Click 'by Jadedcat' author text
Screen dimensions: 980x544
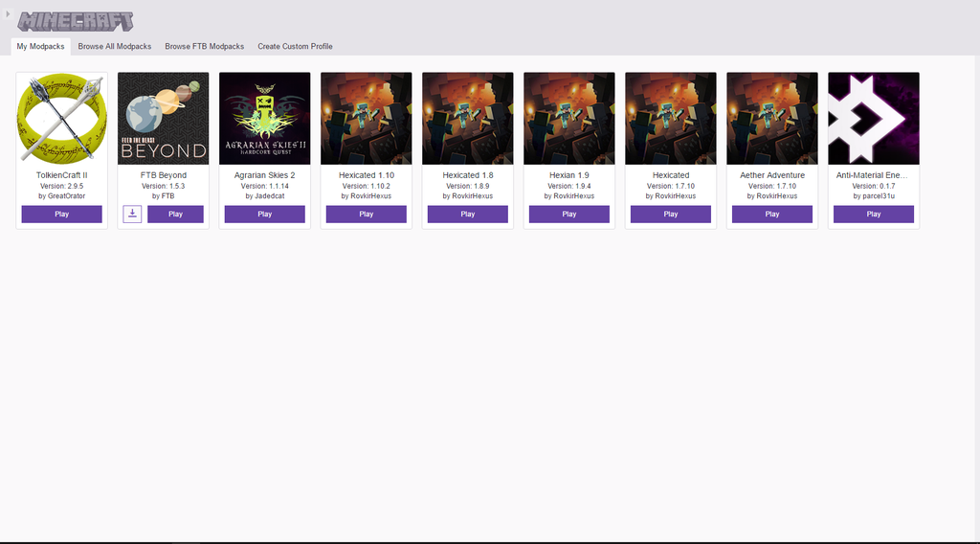[265, 196]
